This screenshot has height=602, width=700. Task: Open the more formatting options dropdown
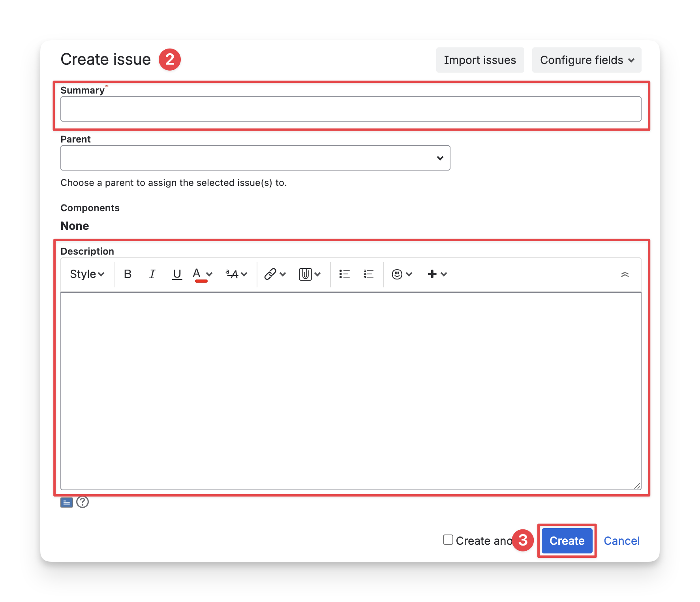pos(236,274)
